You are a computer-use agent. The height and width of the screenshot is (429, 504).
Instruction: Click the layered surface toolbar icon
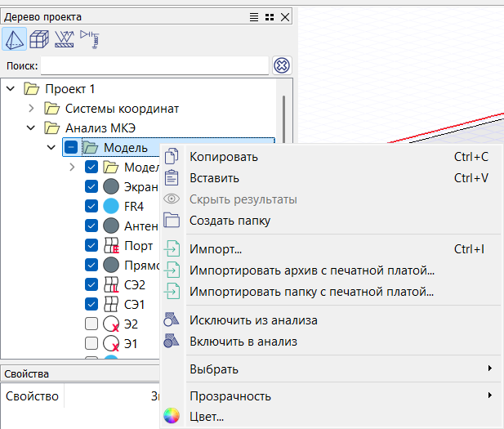pyautogui.click(x=64, y=38)
